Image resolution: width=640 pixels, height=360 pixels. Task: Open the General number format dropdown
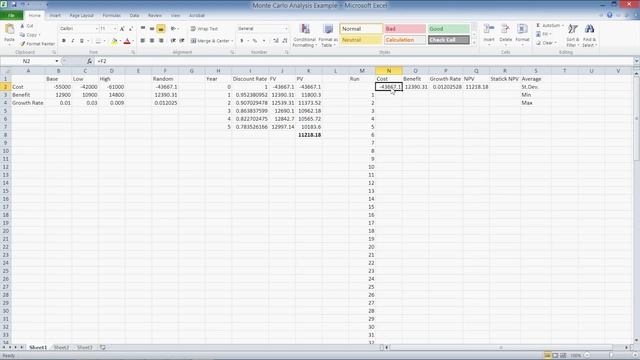pos(286,29)
